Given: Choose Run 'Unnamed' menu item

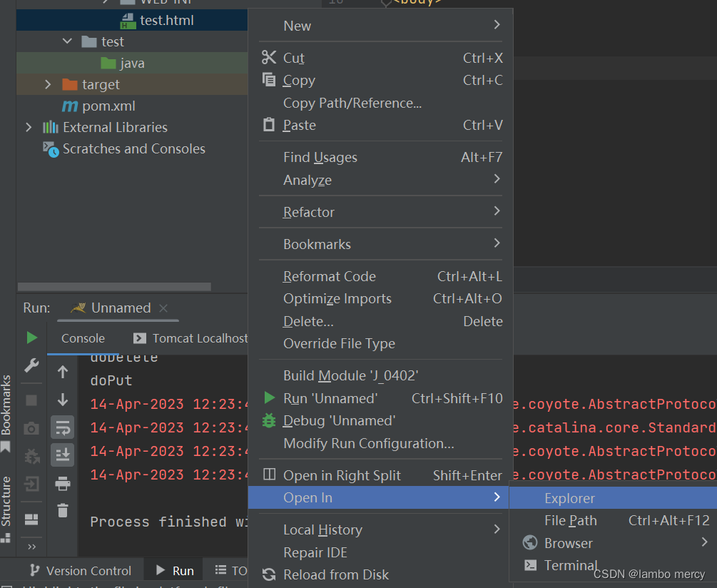Looking at the screenshot, I should [x=380, y=398].
